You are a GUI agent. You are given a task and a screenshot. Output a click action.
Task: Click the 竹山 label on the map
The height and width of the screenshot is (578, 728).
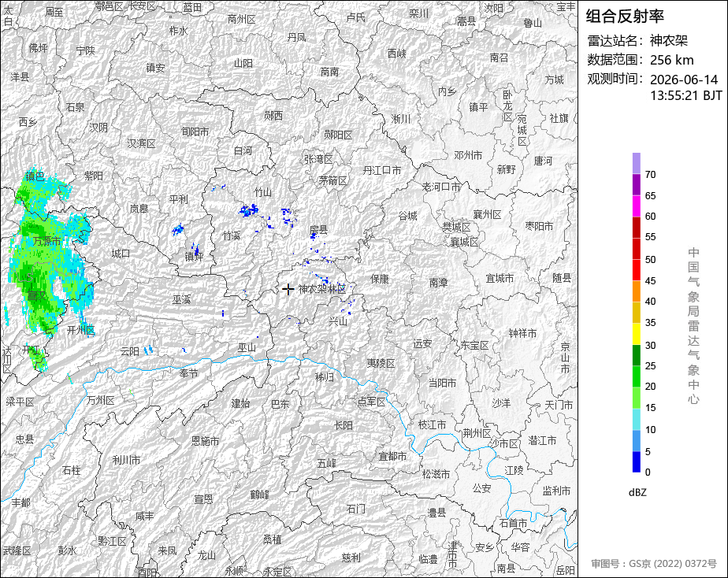[x=263, y=192]
